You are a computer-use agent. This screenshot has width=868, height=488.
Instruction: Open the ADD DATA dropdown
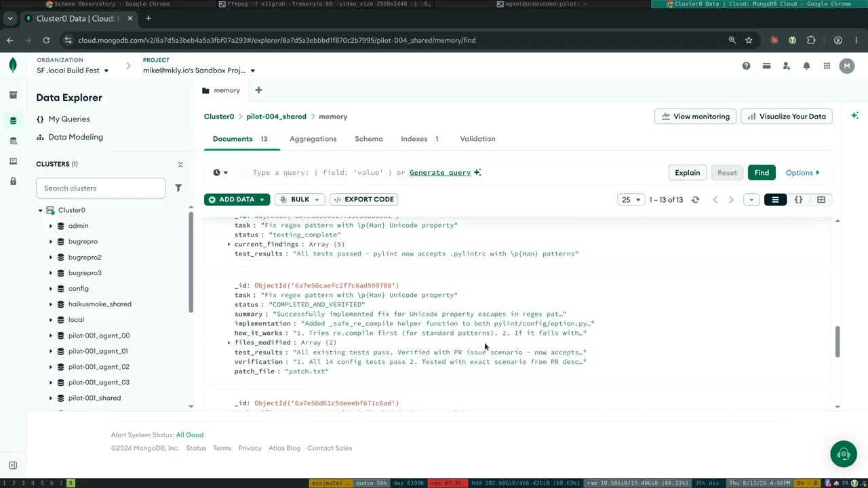tap(237, 199)
